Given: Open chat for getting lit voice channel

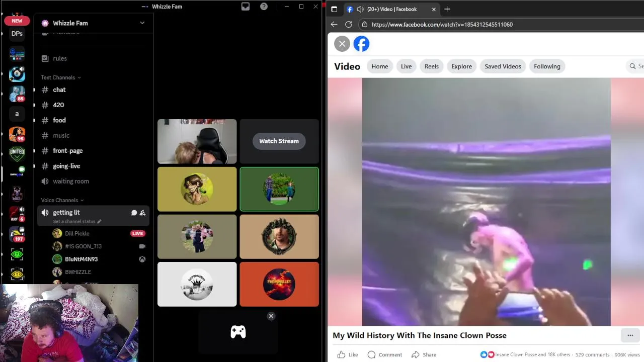Looking at the screenshot, I should [x=134, y=213].
